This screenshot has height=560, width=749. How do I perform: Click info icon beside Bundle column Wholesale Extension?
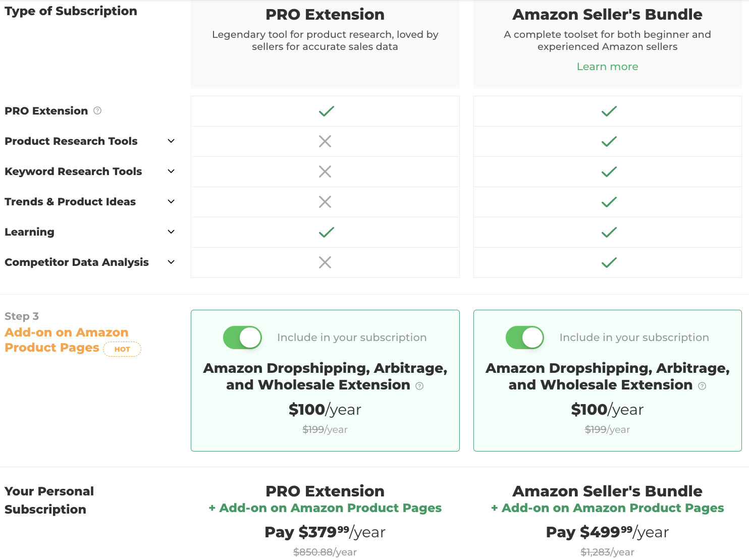(702, 386)
